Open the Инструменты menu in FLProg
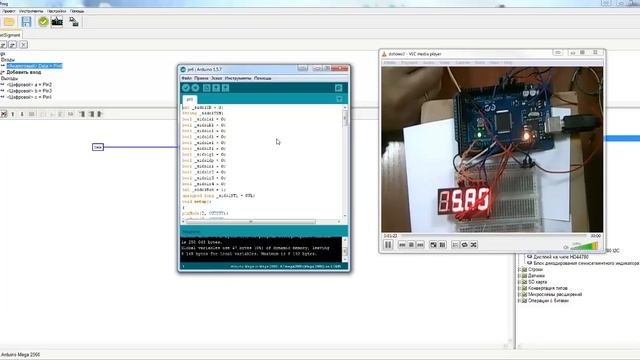Viewport: 640px width, 360px height. [x=31, y=11]
